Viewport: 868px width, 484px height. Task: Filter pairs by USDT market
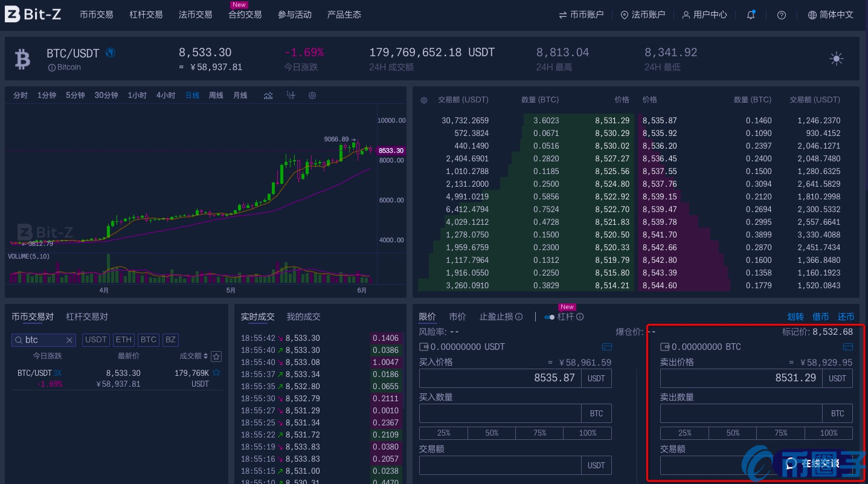[x=96, y=340]
